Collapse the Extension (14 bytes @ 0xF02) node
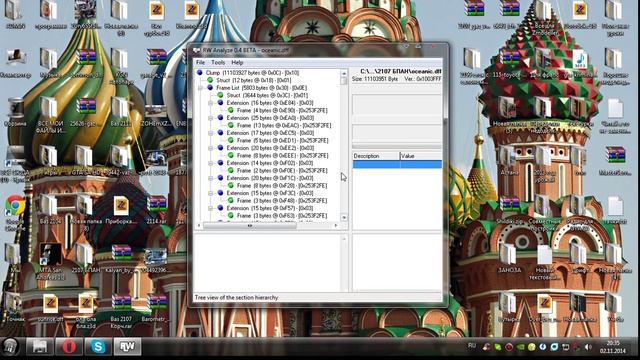 click(x=211, y=163)
